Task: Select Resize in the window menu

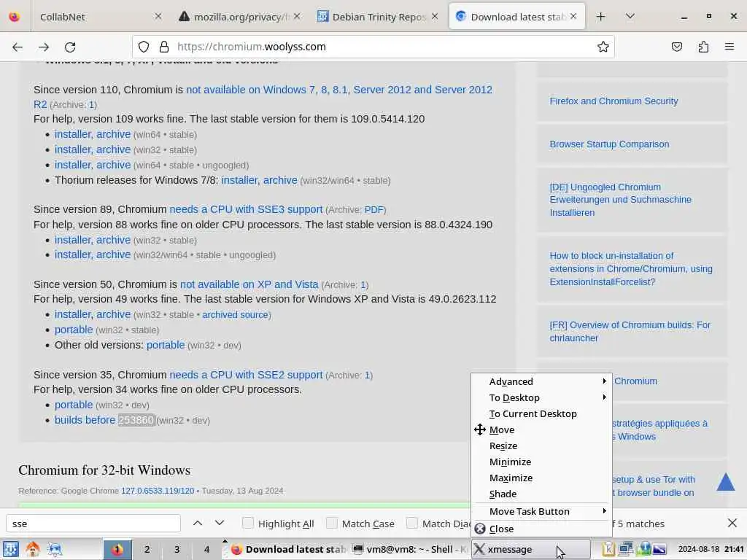Action: point(541,446)
